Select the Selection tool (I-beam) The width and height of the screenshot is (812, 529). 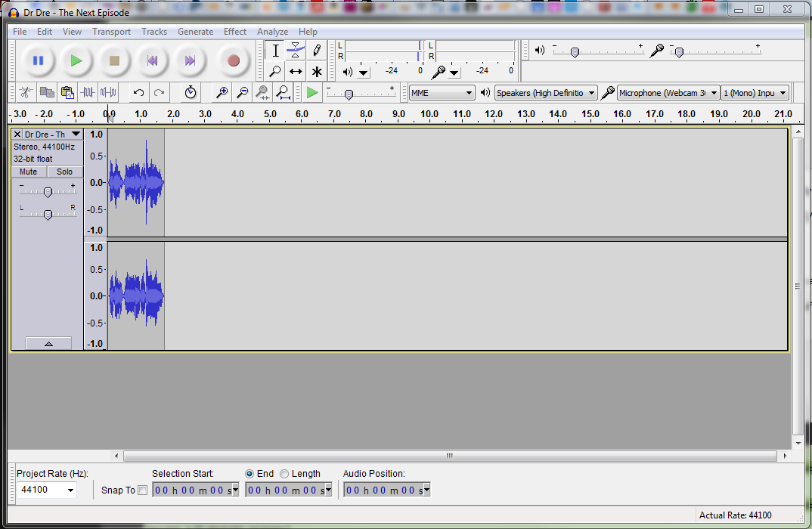(x=275, y=51)
